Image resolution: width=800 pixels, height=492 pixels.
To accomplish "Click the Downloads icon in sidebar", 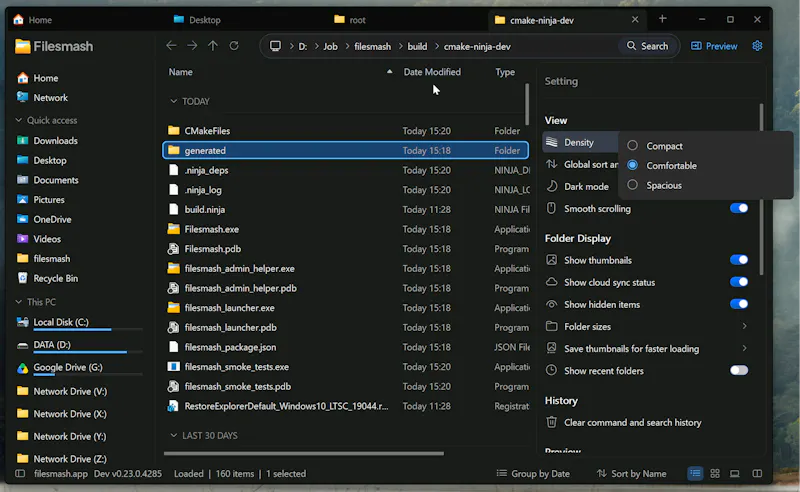I will click(22, 140).
